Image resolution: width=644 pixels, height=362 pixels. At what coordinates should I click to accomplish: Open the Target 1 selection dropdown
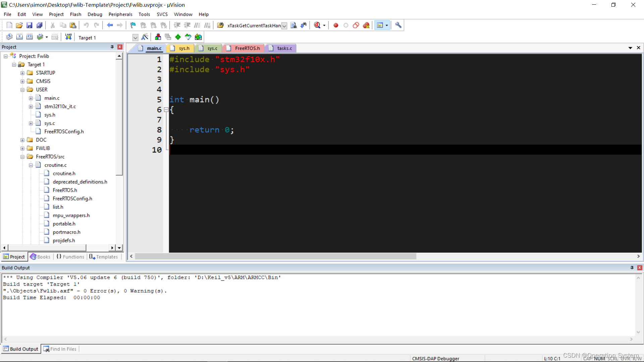pos(135,38)
